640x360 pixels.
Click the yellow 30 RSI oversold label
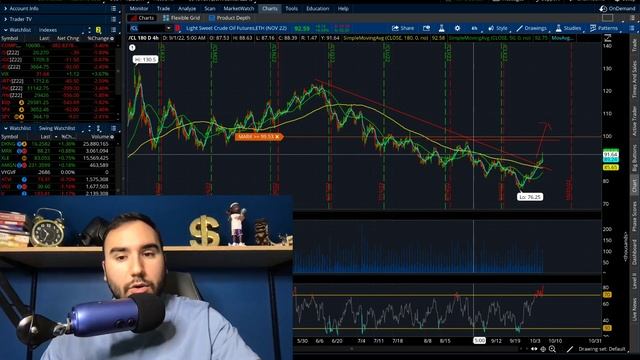point(607,328)
